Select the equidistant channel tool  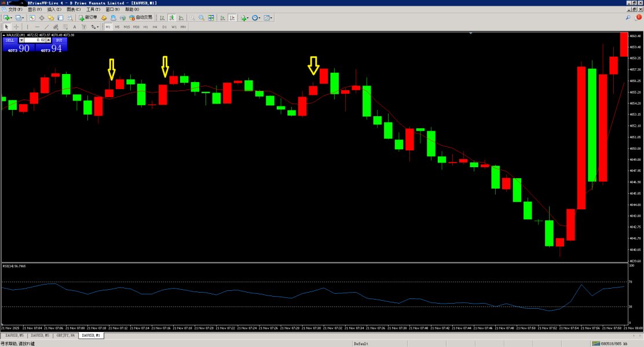point(56,27)
